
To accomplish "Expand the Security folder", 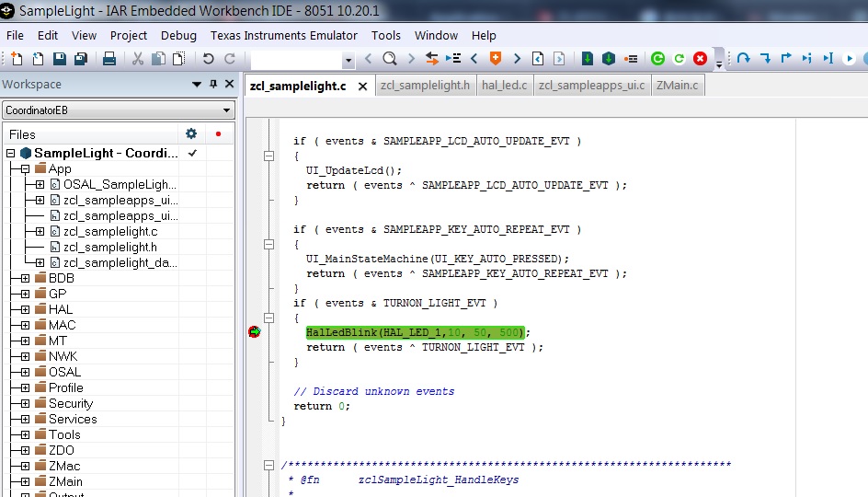I will tap(25, 403).
